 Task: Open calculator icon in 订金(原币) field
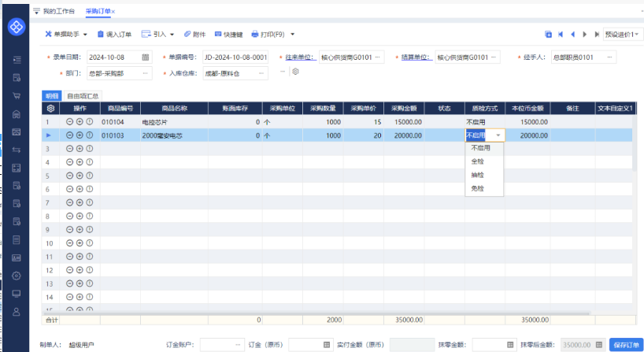point(327,345)
